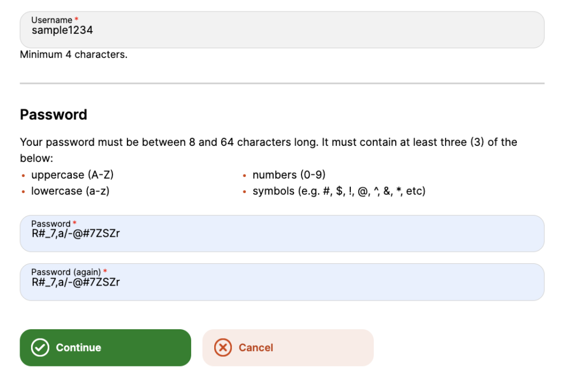Screen dimensions: 588x385
Task: Click the "numbers (0-9)" requirement item
Action: pyautogui.click(x=289, y=175)
